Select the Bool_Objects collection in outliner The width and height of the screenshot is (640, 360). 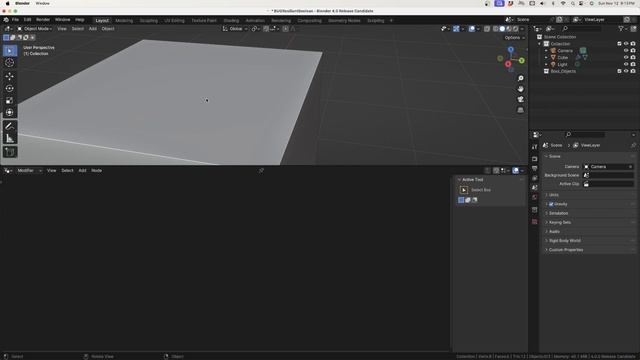click(563, 71)
